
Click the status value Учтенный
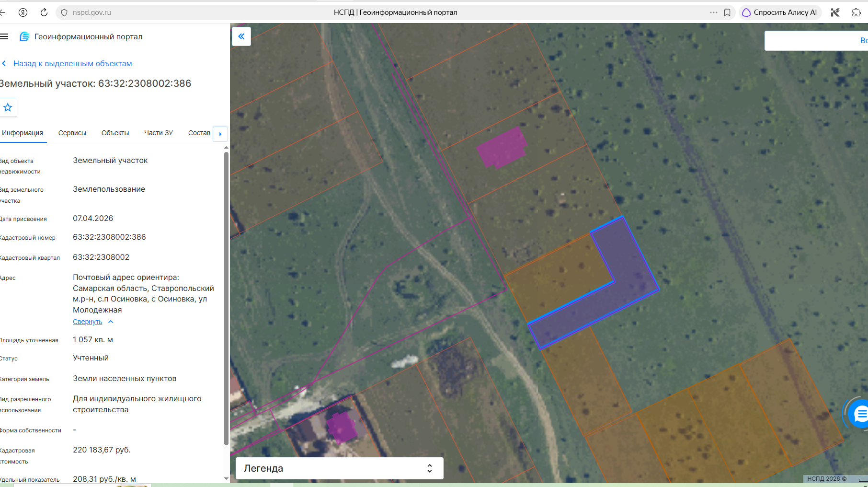[91, 358]
